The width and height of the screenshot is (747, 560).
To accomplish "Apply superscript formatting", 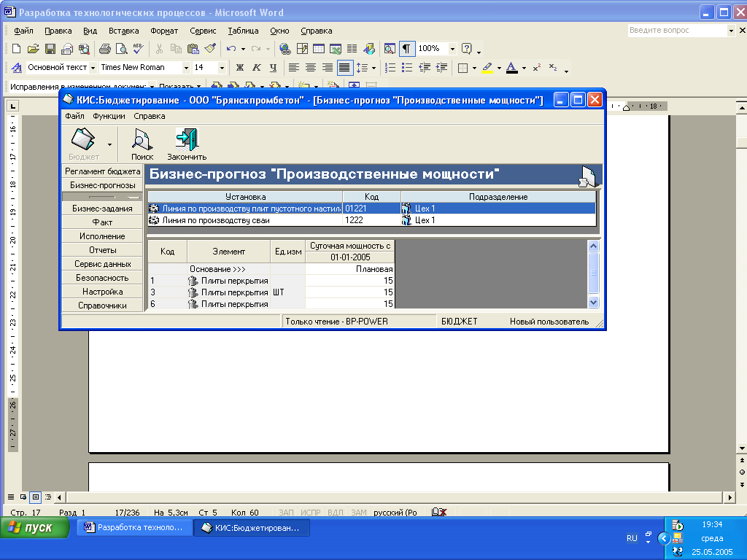I will click(536, 68).
